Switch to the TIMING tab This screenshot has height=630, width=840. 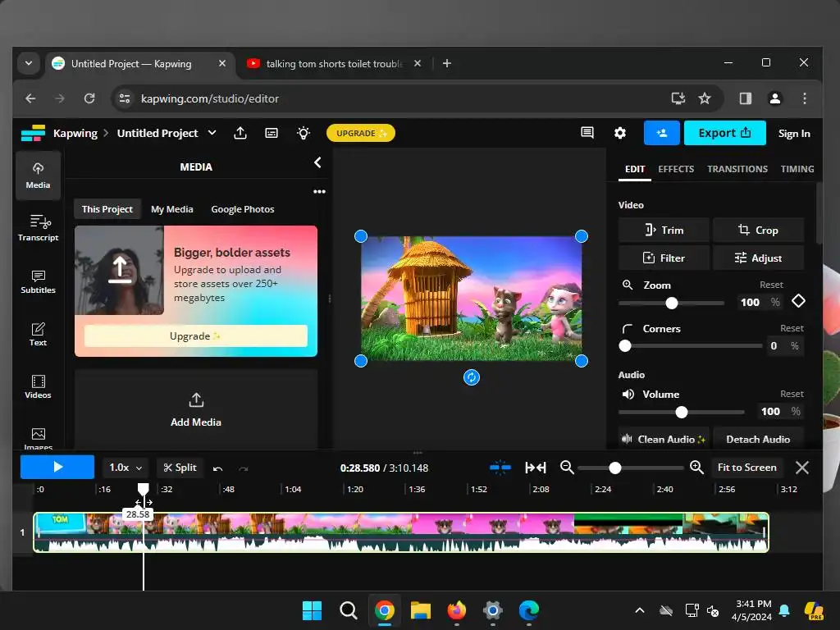pos(797,169)
